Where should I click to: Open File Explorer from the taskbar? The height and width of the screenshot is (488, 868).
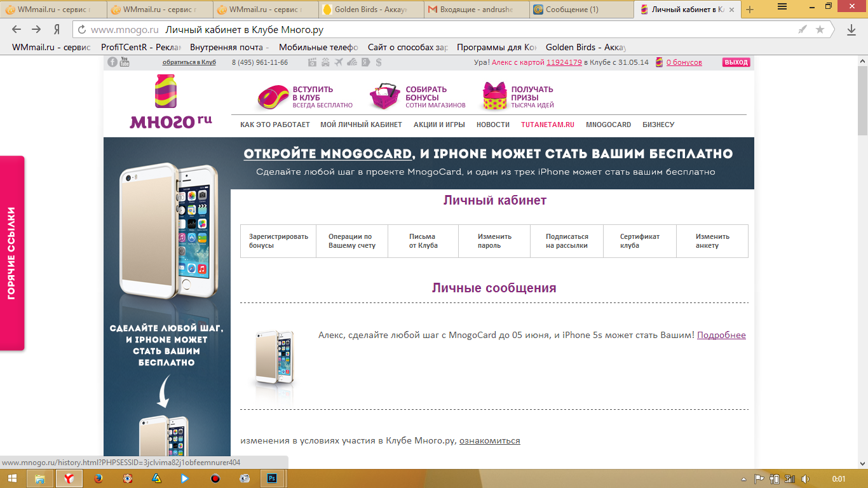click(39, 478)
